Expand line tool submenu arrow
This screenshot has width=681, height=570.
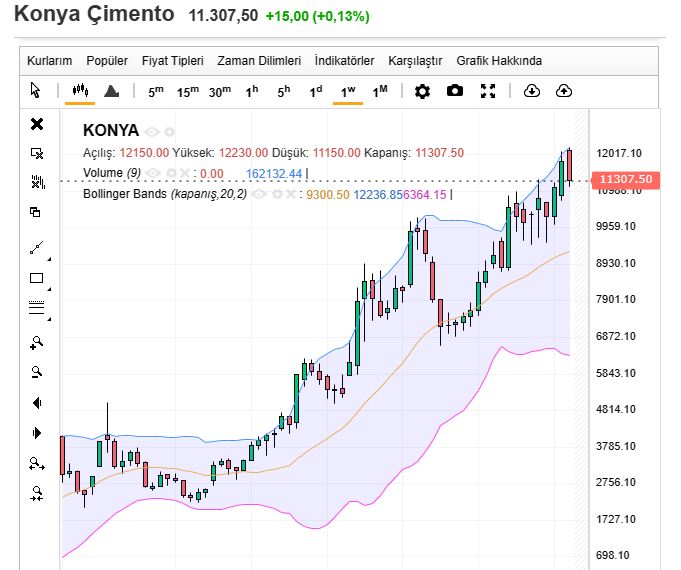[x=49, y=259]
